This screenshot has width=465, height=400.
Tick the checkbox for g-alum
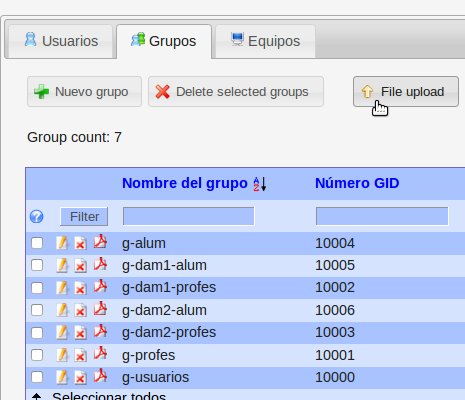(x=37, y=243)
